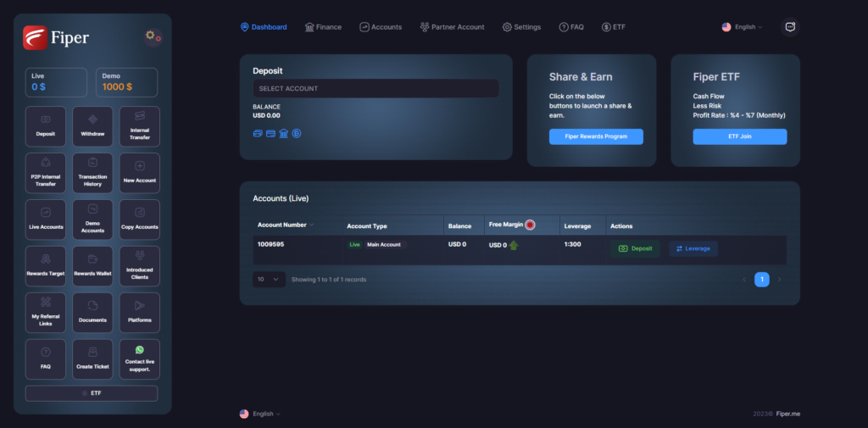Click the red indicator next to Free Margin
Image resolution: width=868 pixels, height=428 pixels.
[x=530, y=225]
